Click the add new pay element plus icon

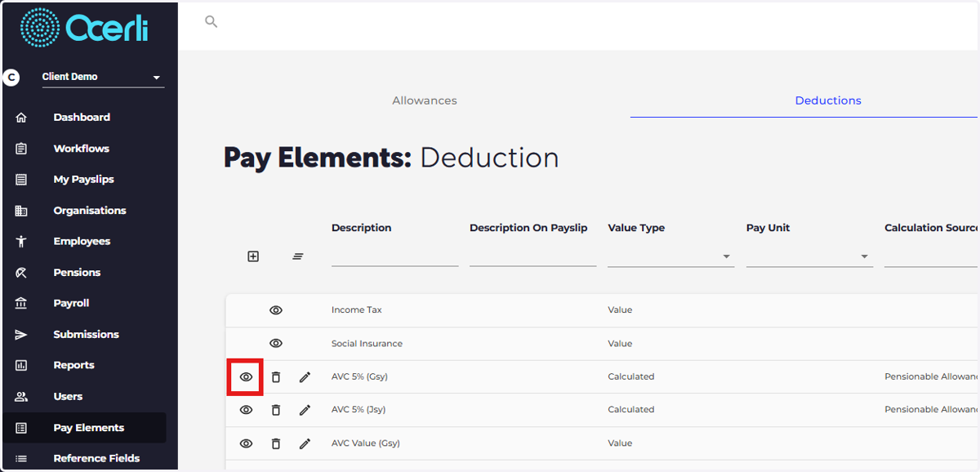(x=253, y=256)
